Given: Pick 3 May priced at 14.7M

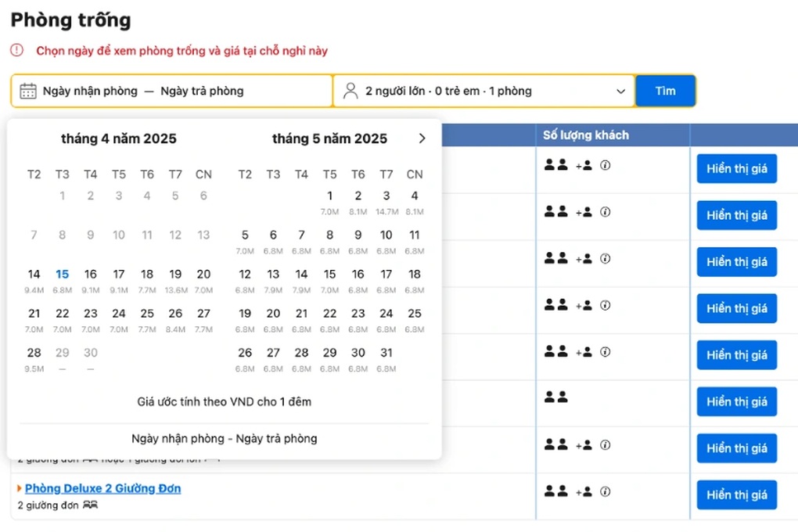Looking at the screenshot, I should [386, 196].
